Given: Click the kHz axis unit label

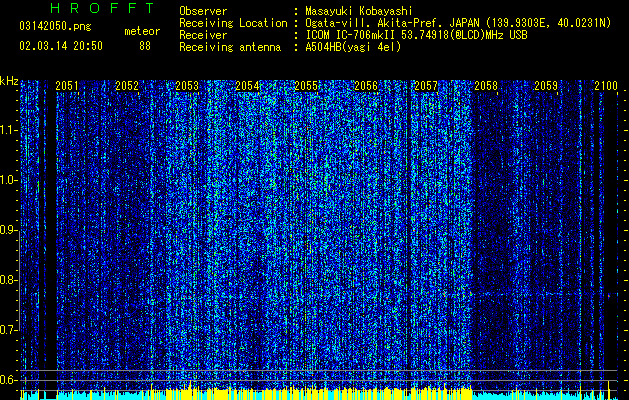Looking at the screenshot, I should pos(9,81).
